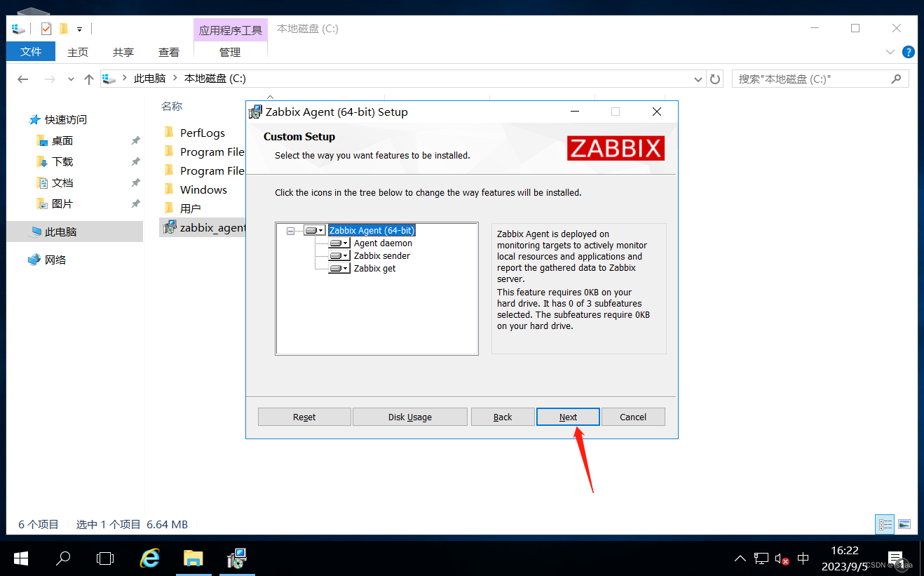Viewport: 924px width, 576px height.
Task: Show hidden system tray icons
Action: 740,559
